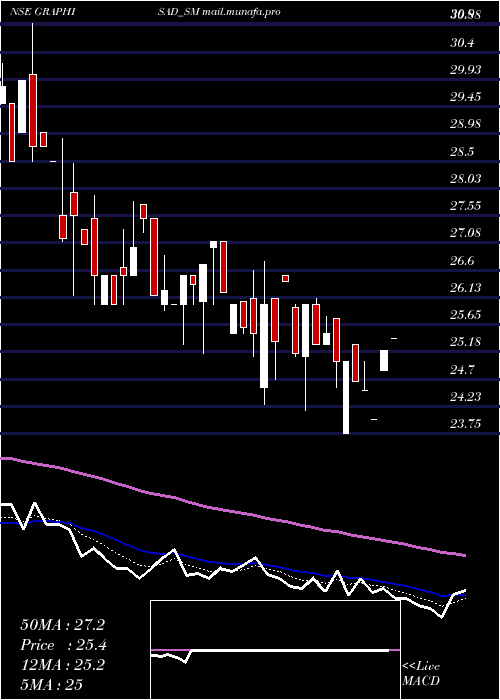This screenshot has width=500, height=700.
Task: Click the tall white candle reaching 23.75
Action: tap(346, 397)
